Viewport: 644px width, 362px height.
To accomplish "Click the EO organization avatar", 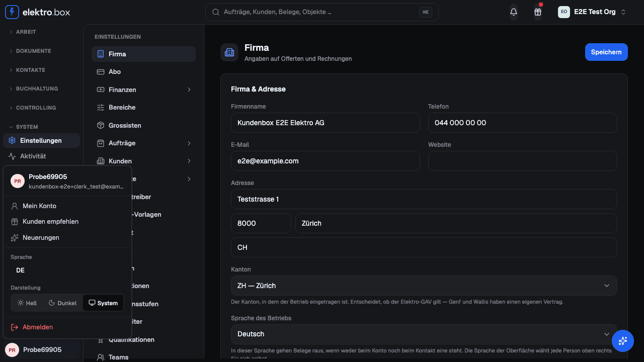I will [x=564, y=12].
